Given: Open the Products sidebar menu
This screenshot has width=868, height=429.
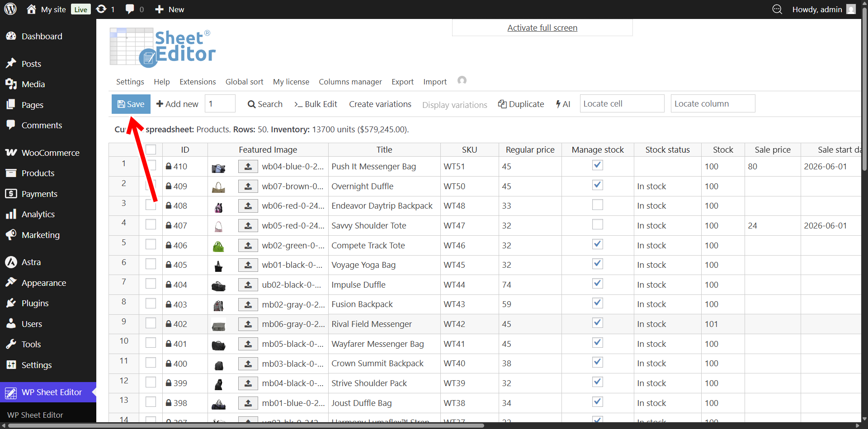Looking at the screenshot, I should [38, 173].
